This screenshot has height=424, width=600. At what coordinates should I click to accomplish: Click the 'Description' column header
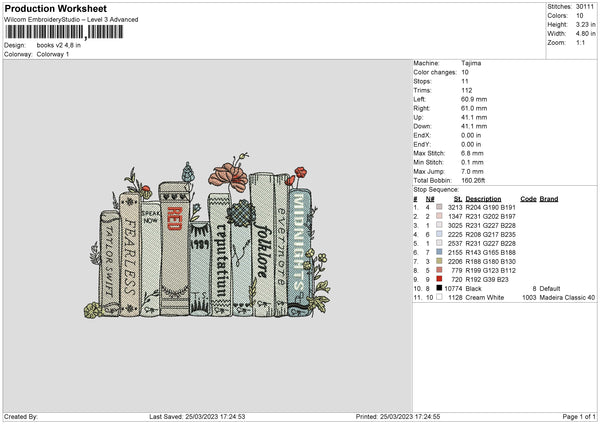point(483,199)
